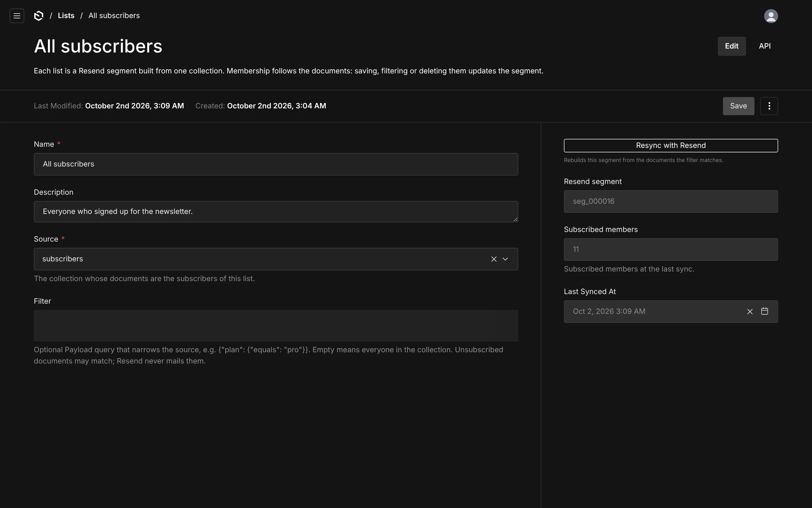Click the Last Modified timestamp value
Image resolution: width=812 pixels, height=508 pixels.
point(134,106)
